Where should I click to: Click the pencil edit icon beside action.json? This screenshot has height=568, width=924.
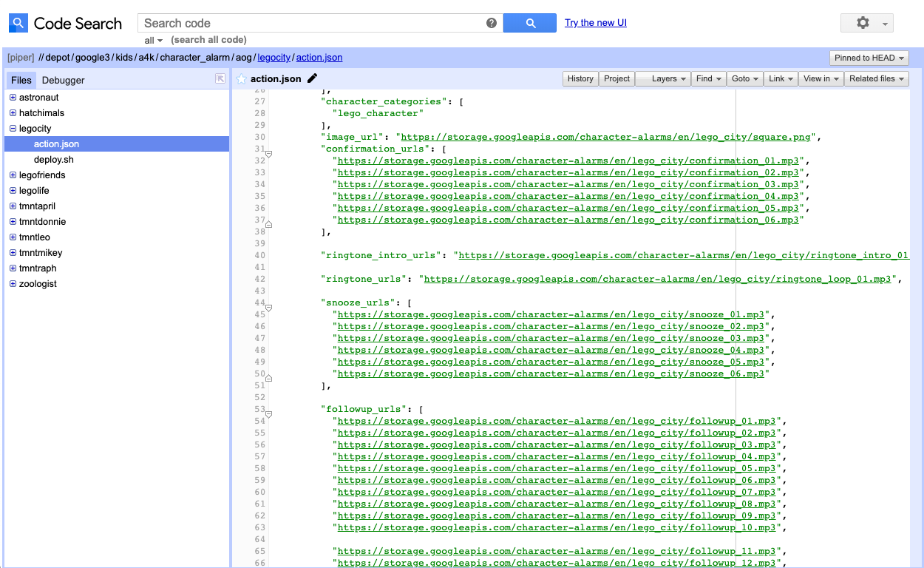[312, 78]
